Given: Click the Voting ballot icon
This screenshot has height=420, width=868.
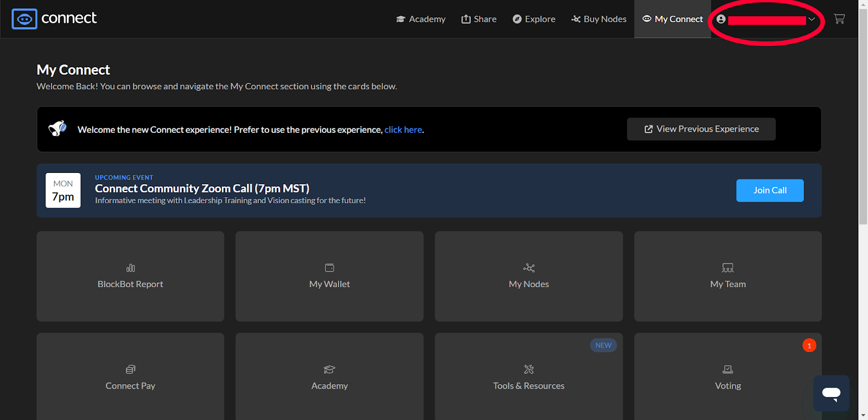Looking at the screenshot, I should tap(728, 369).
